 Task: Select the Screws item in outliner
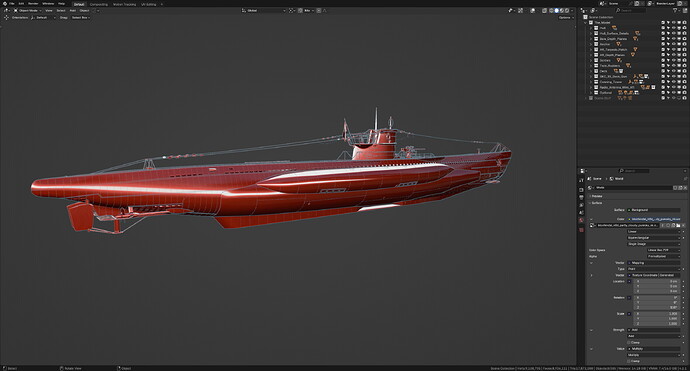[x=605, y=60]
